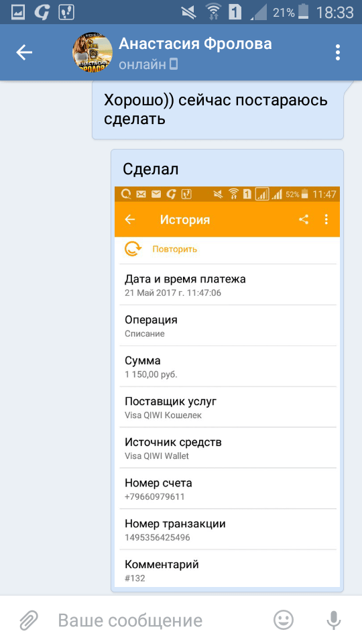
Task: Tap the Wi-Fi icon in status bar
Action: coord(213,12)
